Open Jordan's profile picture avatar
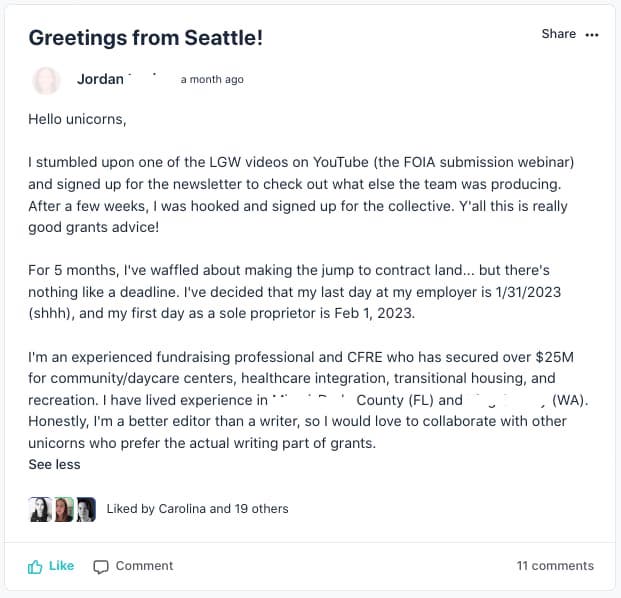621x598 pixels. [46, 80]
